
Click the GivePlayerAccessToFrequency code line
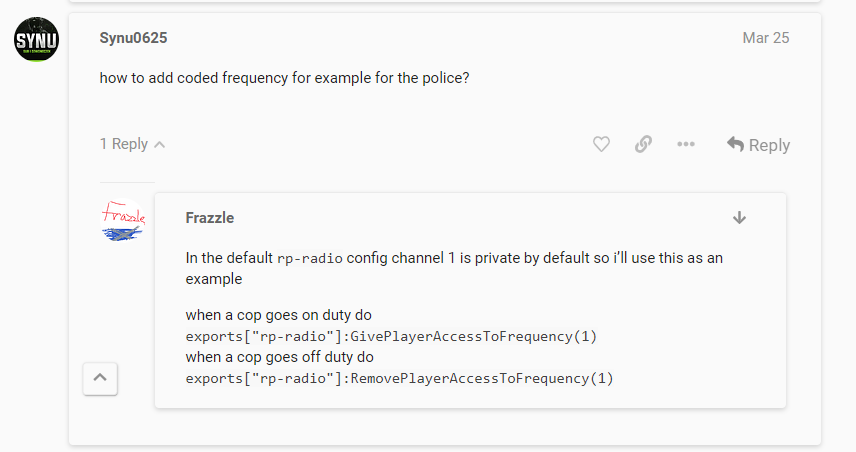click(391, 336)
